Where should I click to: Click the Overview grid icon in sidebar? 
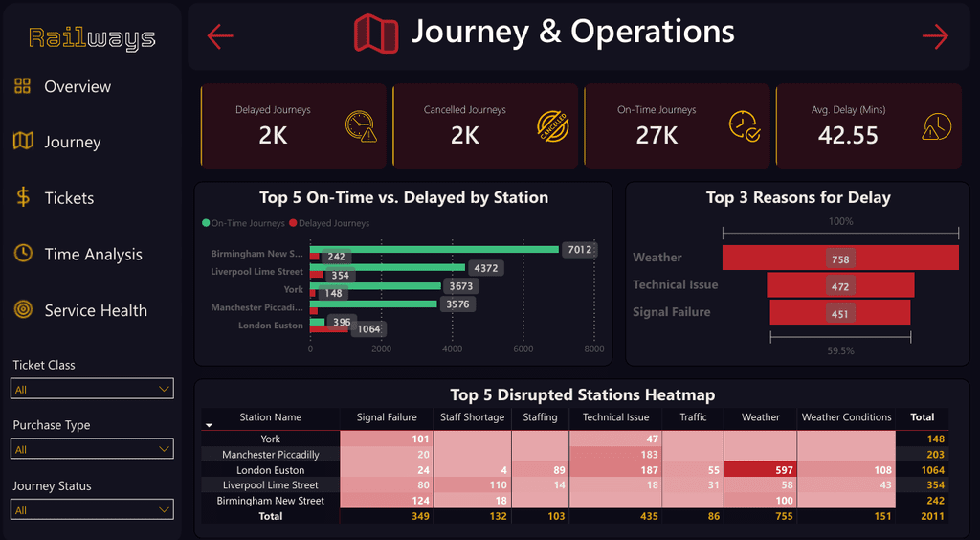pos(23,86)
